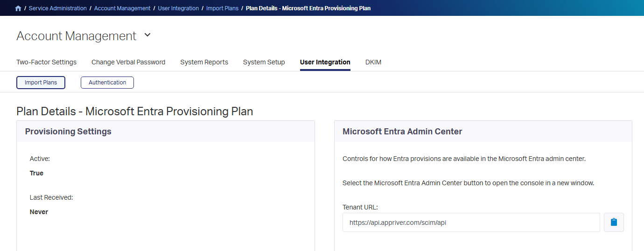Follow the Account Management breadcrumb link
The image size is (644, 251).
point(122,8)
